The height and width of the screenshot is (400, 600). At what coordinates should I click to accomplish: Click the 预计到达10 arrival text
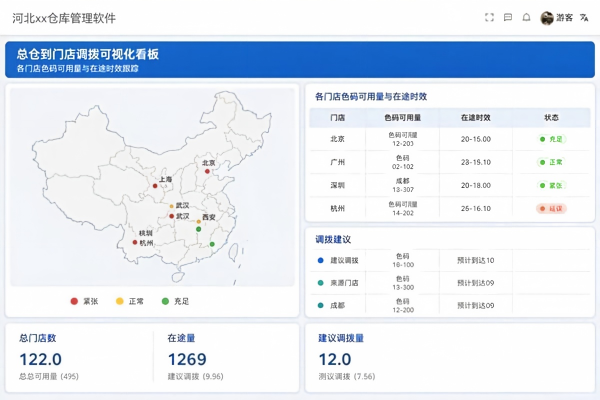(x=476, y=260)
